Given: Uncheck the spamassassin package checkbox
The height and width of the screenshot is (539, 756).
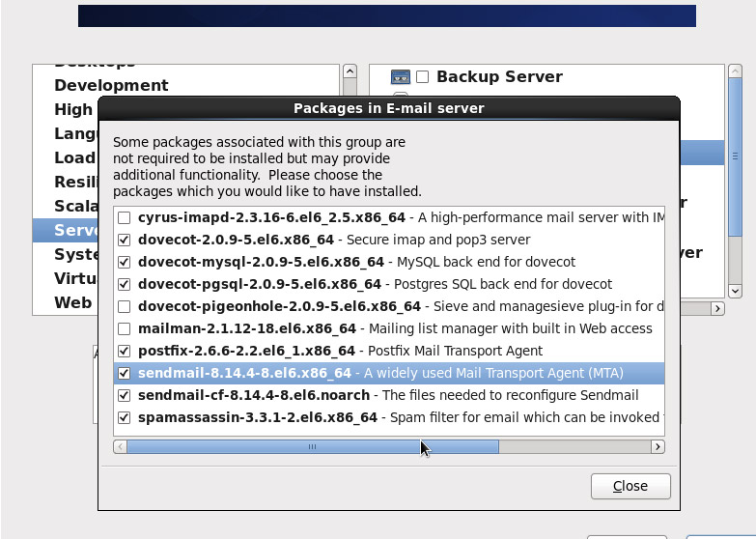Looking at the screenshot, I should [x=124, y=418].
